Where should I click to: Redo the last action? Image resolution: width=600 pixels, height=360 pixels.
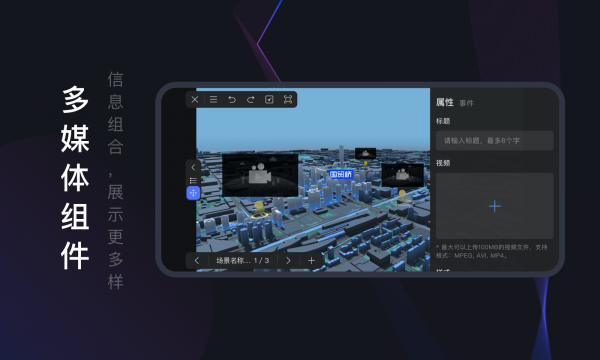pos(251,99)
